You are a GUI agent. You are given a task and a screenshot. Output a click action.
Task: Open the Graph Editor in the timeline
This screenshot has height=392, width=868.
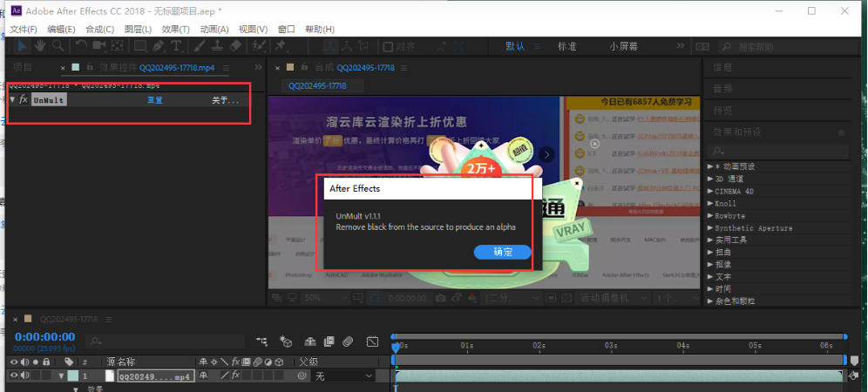coord(372,341)
